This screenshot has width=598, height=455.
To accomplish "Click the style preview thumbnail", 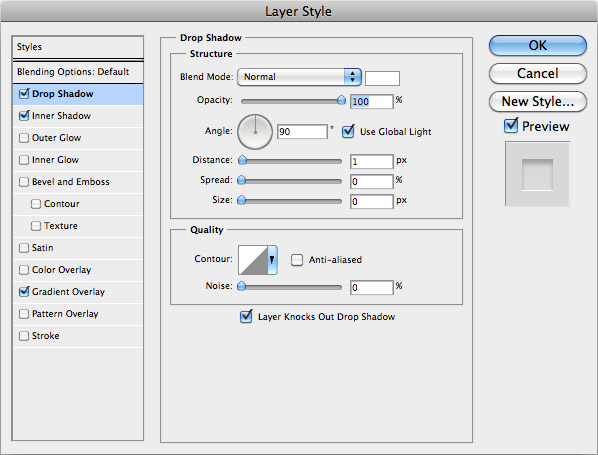I will pyautogui.click(x=537, y=174).
